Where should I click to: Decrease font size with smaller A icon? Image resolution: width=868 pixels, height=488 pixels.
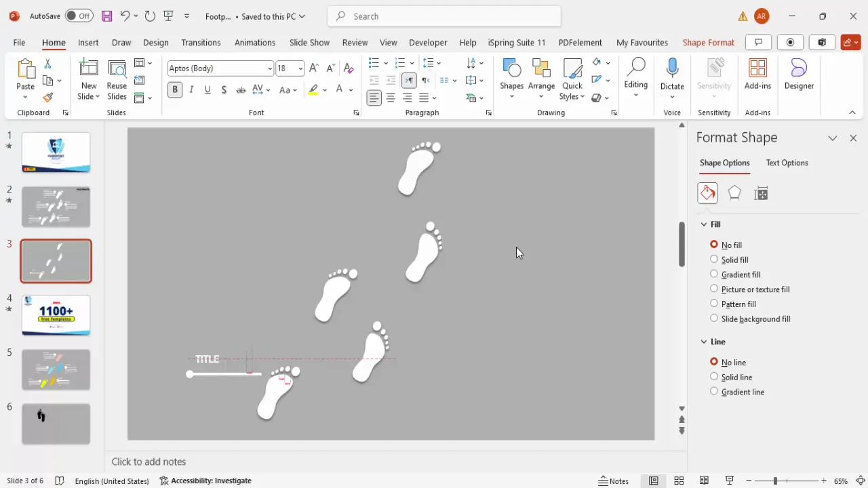[x=331, y=68]
